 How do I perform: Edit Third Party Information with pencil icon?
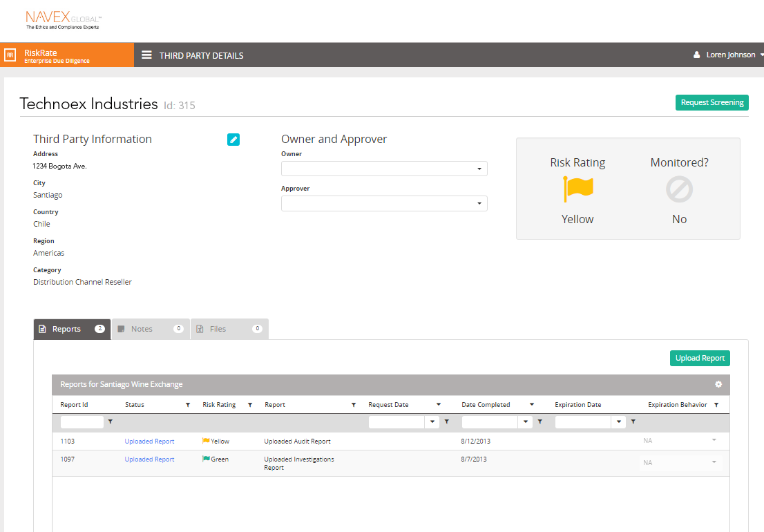[x=233, y=140]
